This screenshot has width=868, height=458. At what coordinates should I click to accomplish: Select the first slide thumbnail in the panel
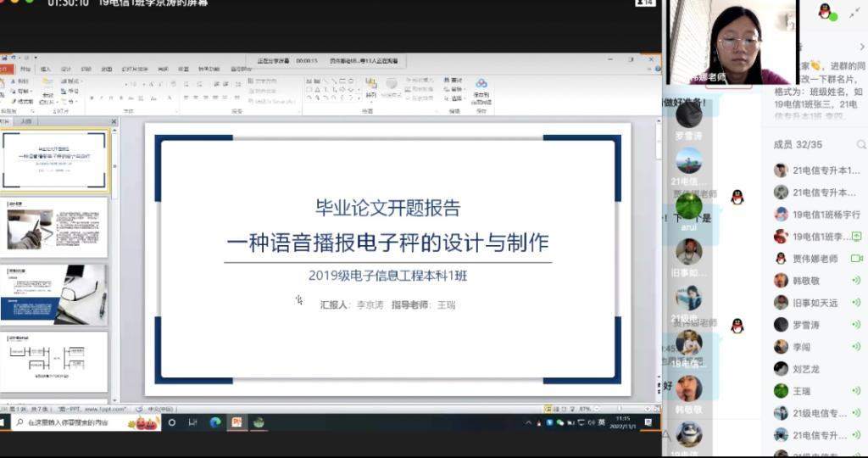pos(55,160)
